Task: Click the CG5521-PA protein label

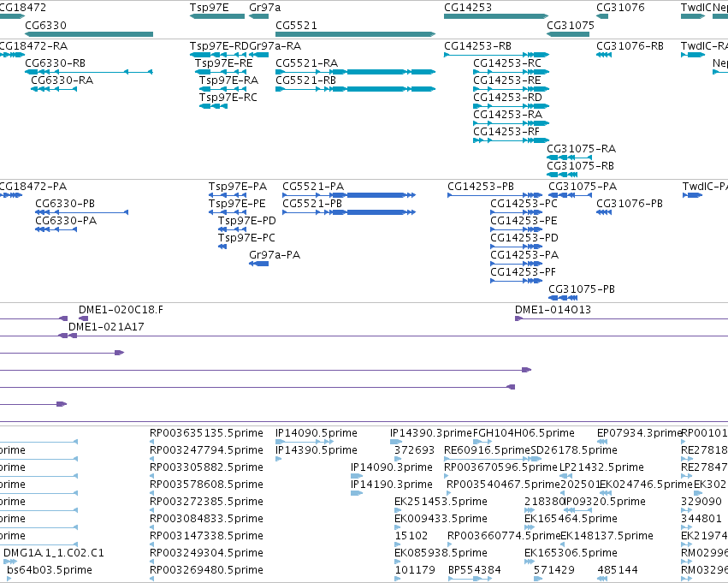Action: [x=313, y=187]
